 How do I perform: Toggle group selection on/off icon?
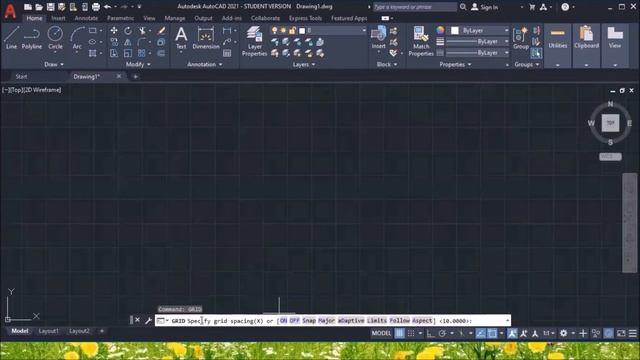point(536,53)
